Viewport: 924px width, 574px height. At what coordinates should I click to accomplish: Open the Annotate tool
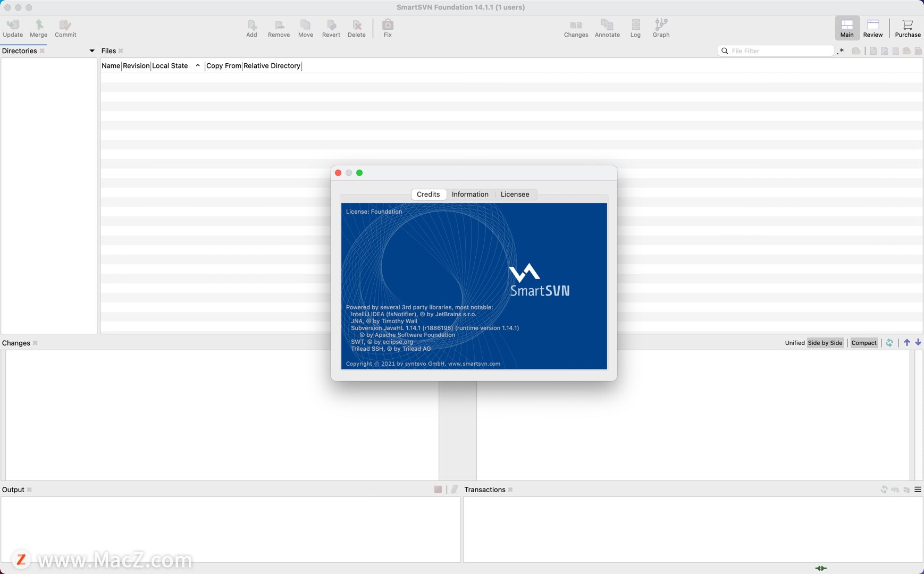point(607,28)
